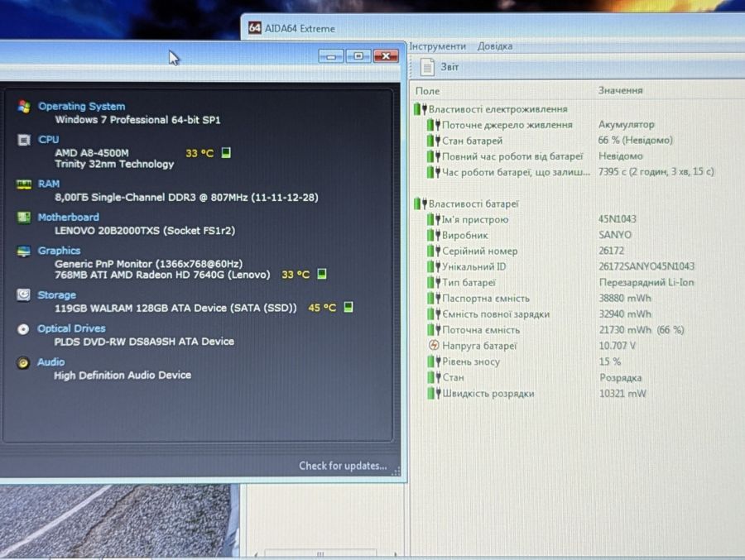This screenshot has height=560, width=745.
Task: Click the value 26172SANYO45N1043
Action: click(646, 266)
